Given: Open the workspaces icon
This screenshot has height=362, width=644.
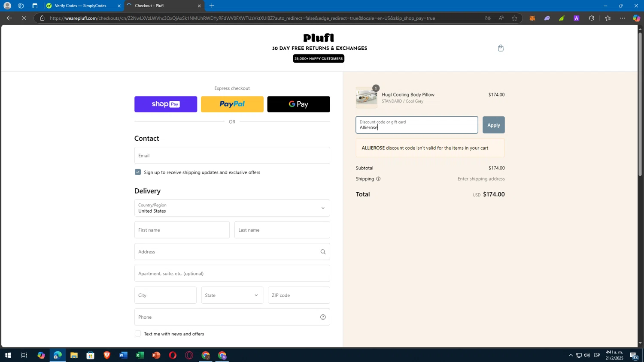Looking at the screenshot, I should pos(21,6).
